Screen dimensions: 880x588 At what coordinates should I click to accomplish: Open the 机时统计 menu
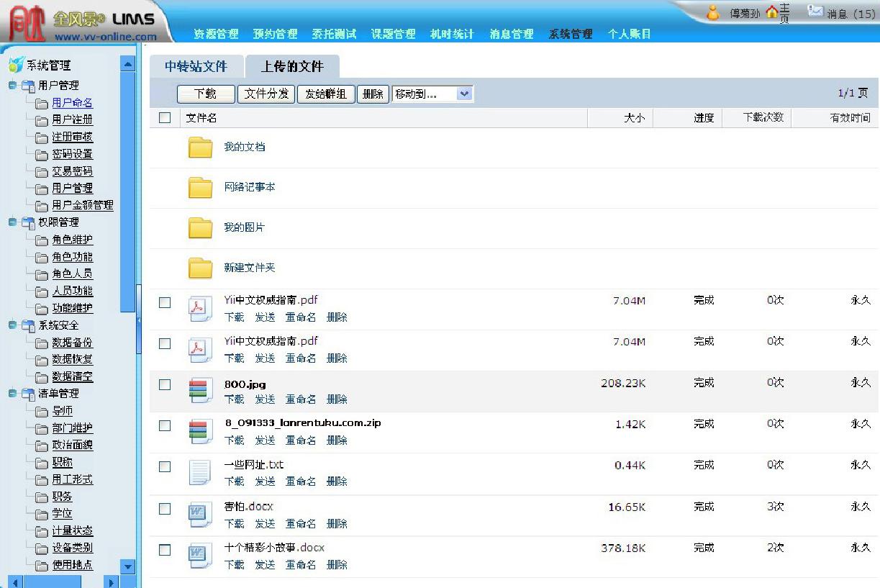click(451, 33)
